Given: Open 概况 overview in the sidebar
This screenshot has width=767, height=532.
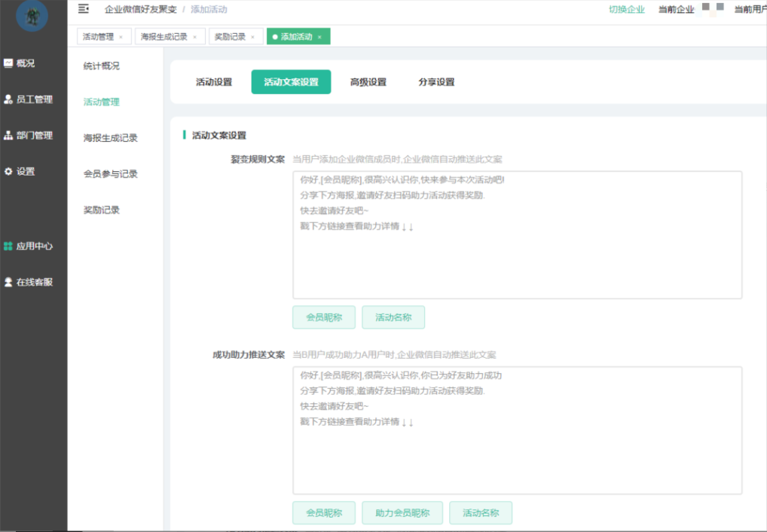Looking at the screenshot, I should [x=25, y=63].
